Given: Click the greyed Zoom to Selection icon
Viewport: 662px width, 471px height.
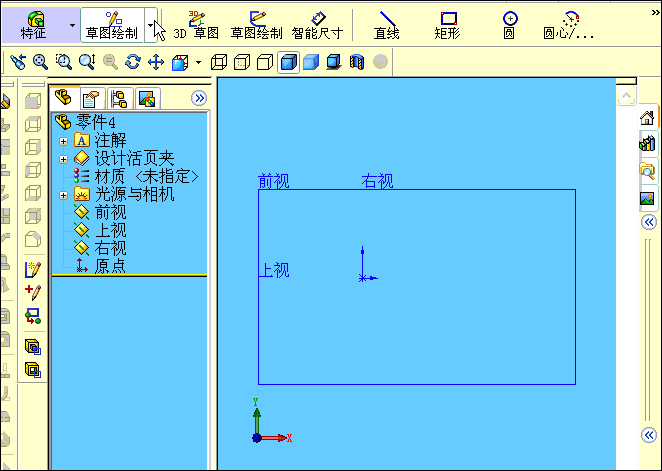Looking at the screenshot, I should (110, 62).
